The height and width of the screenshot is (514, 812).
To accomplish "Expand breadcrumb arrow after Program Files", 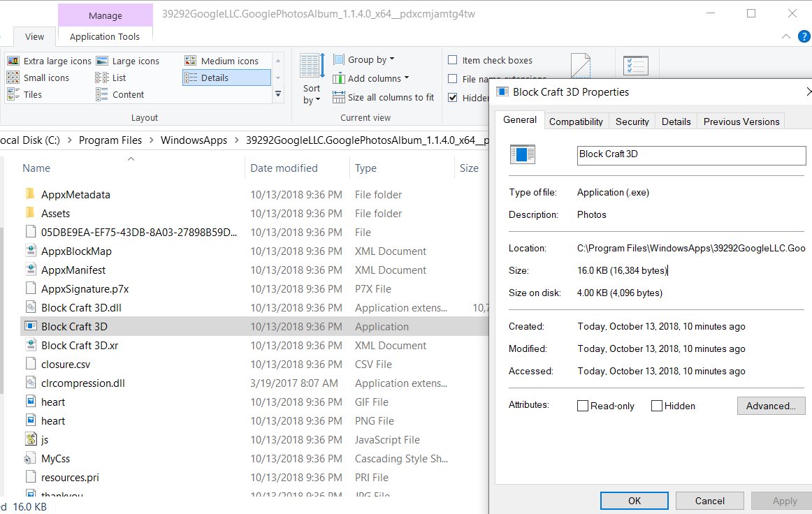I will tap(151, 140).
